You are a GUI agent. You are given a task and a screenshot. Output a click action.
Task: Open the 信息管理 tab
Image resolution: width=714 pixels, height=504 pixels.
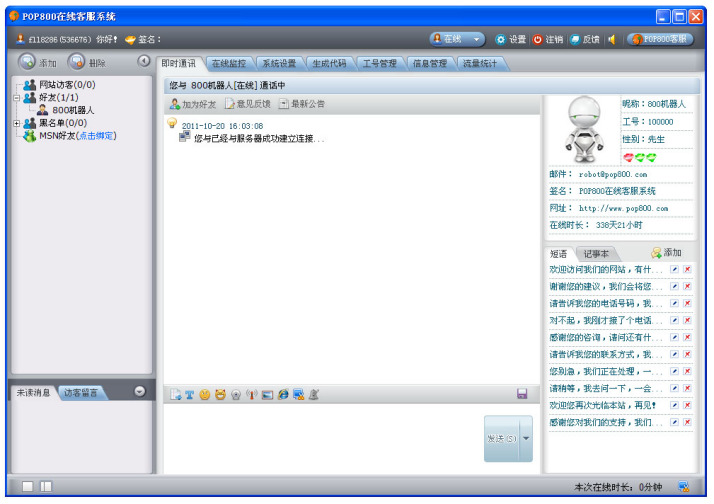click(429, 64)
